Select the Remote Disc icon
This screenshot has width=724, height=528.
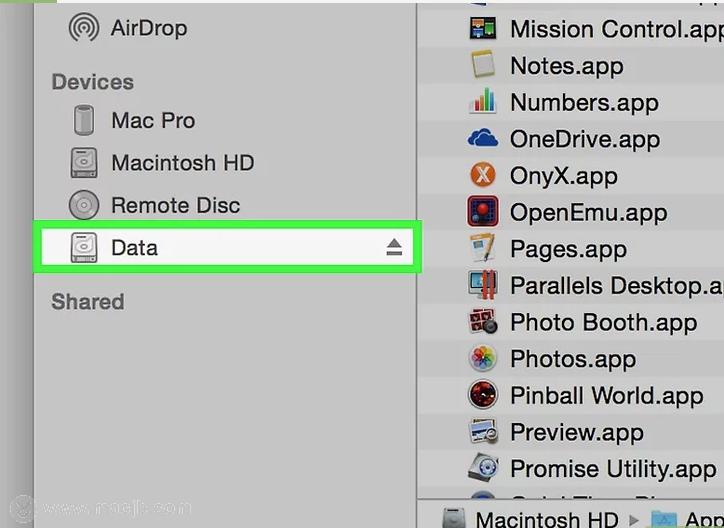tap(84, 206)
